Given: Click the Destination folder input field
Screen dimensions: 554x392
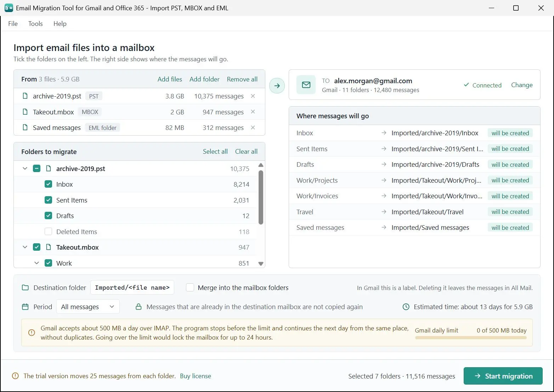Looking at the screenshot, I should pyautogui.click(x=132, y=288).
